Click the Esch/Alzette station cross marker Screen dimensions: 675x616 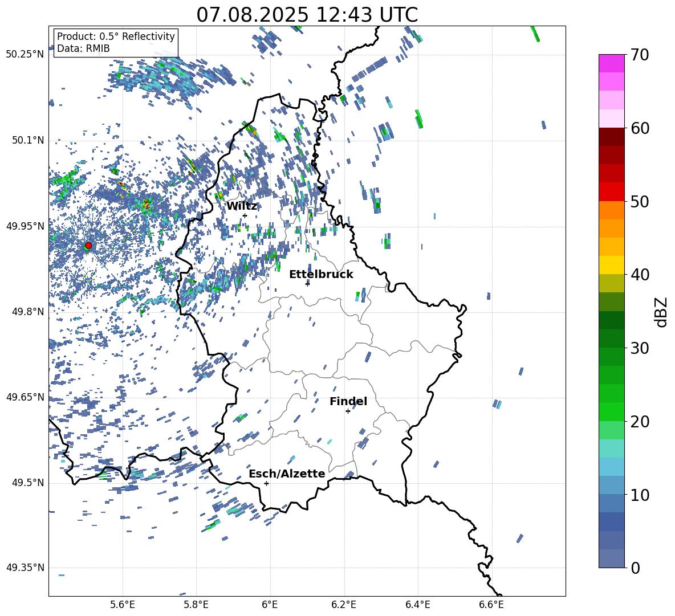click(266, 483)
